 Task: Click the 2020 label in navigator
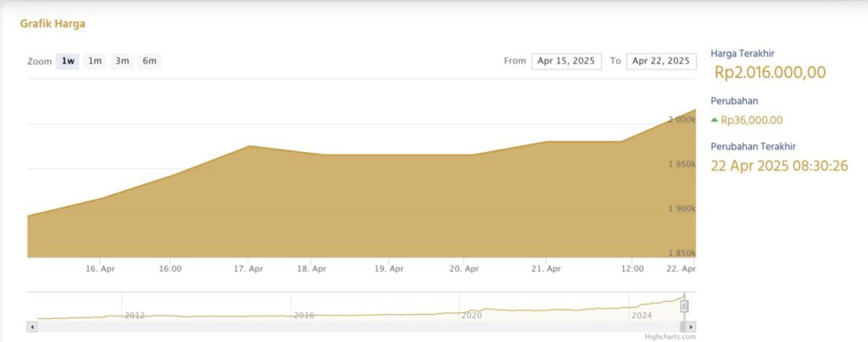pyautogui.click(x=471, y=316)
